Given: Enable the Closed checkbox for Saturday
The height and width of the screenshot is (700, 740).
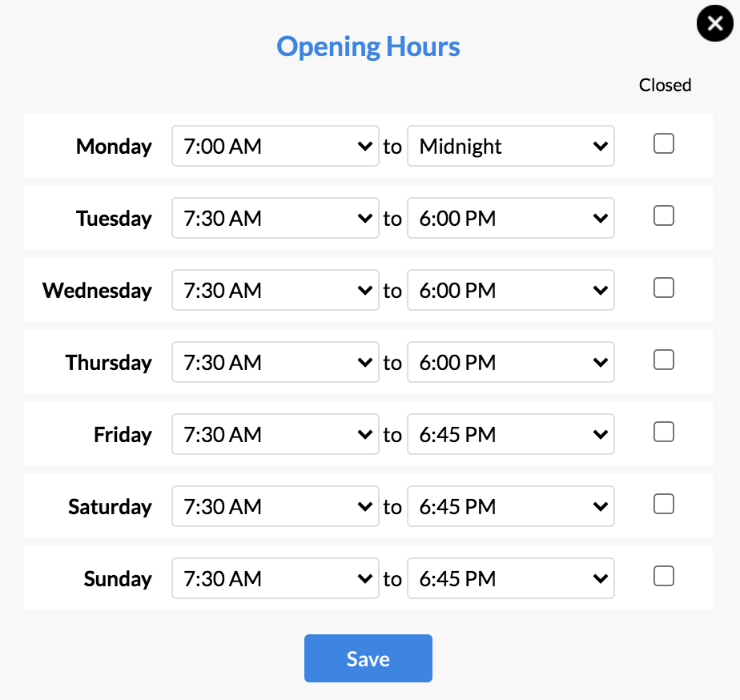Looking at the screenshot, I should click(664, 504).
